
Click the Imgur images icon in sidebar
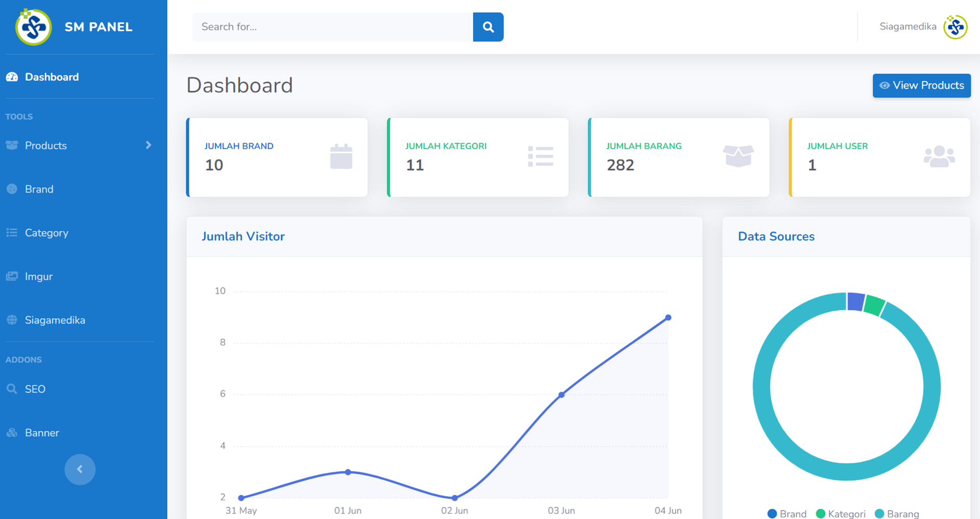pos(12,276)
